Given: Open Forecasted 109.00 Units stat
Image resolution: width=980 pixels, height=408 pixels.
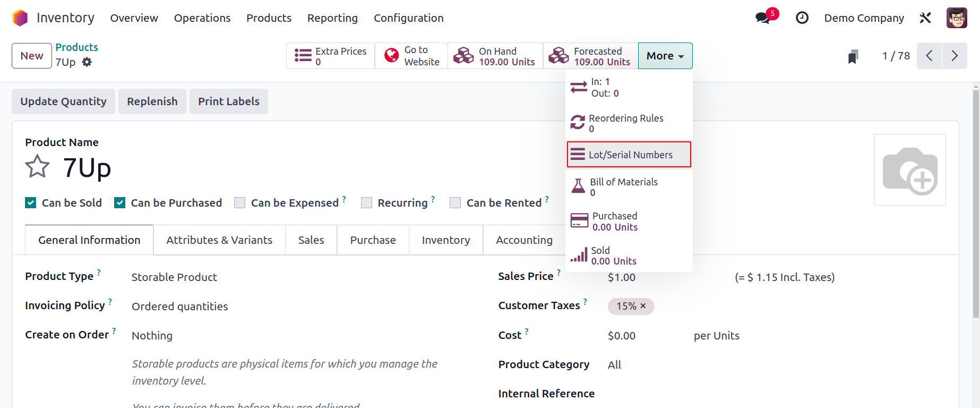Looking at the screenshot, I should (591, 56).
